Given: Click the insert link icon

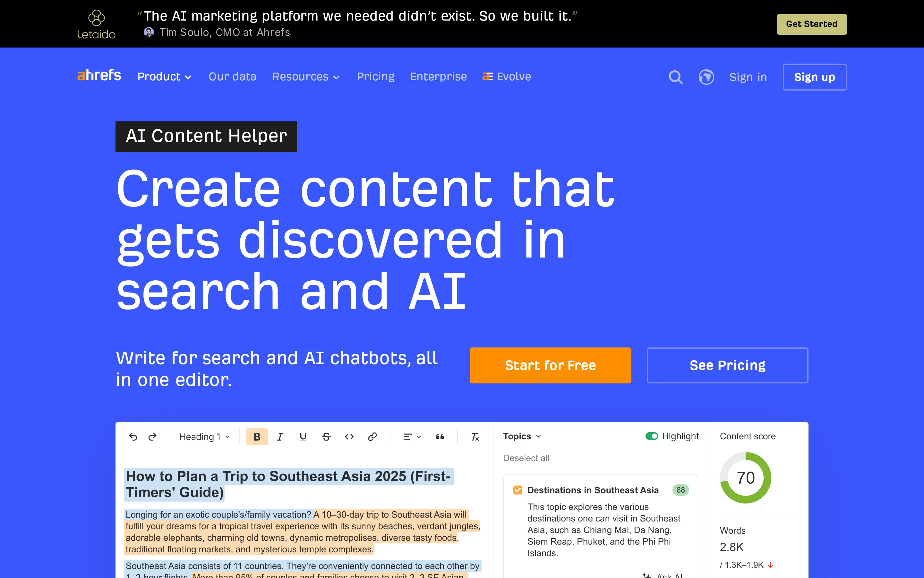Looking at the screenshot, I should tap(372, 437).
